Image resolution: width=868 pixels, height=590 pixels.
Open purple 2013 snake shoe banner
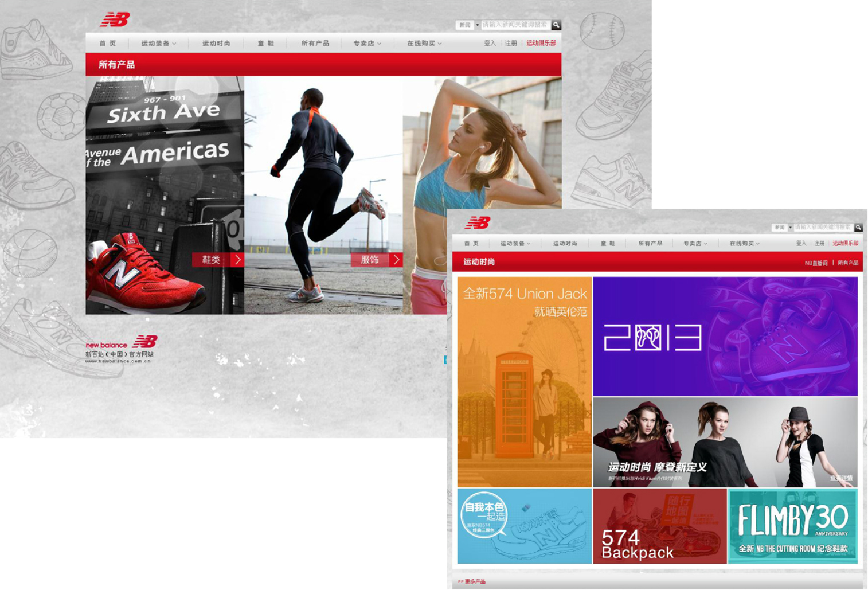[x=725, y=337]
